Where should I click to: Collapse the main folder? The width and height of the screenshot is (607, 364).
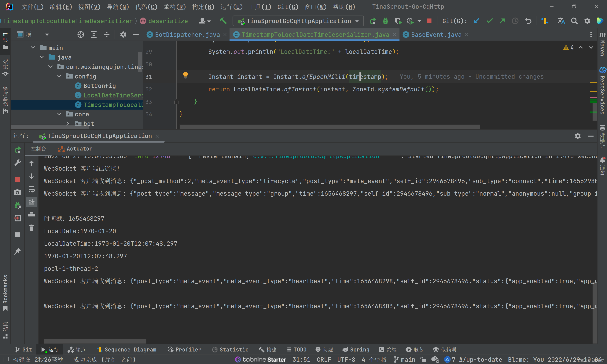(x=33, y=48)
